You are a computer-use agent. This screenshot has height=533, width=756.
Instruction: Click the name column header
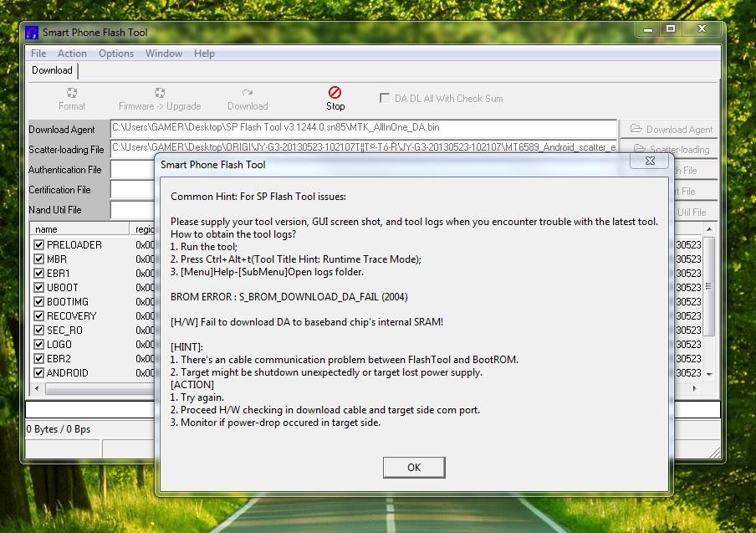pyautogui.click(x=79, y=229)
